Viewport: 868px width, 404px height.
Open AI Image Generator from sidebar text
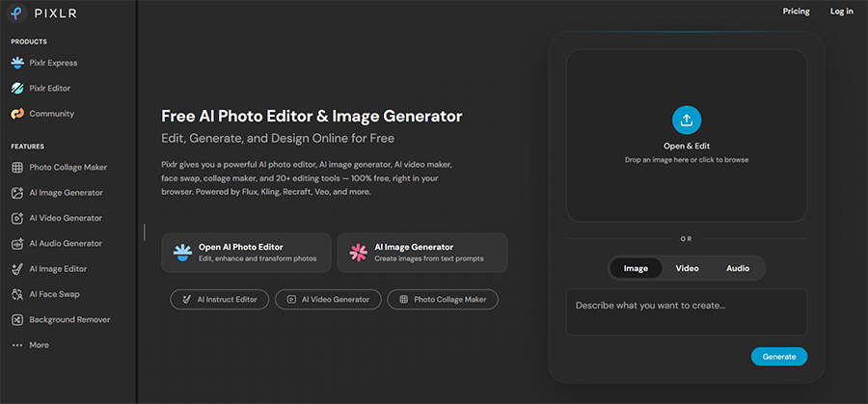(66, 193)
